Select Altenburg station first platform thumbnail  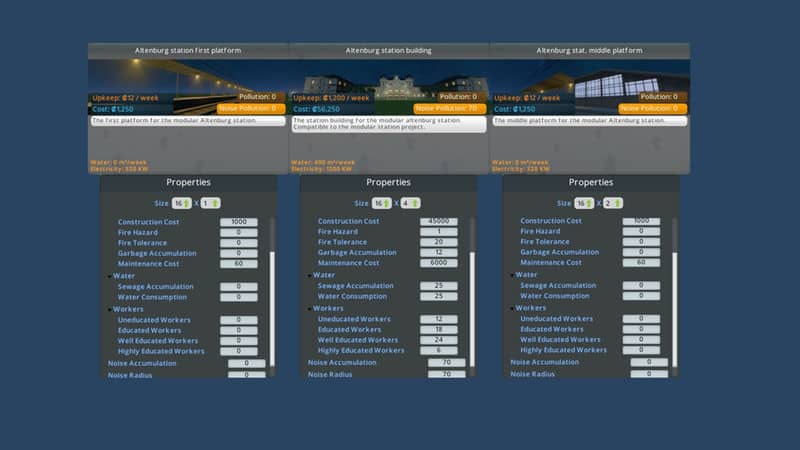pyautogui.click(x=188, y=82)
